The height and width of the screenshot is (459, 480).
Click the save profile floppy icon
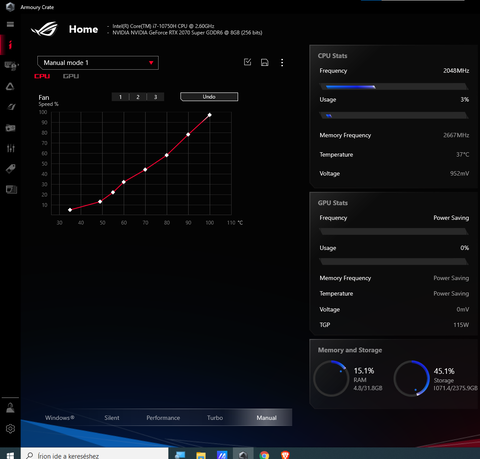coord(265,62)
